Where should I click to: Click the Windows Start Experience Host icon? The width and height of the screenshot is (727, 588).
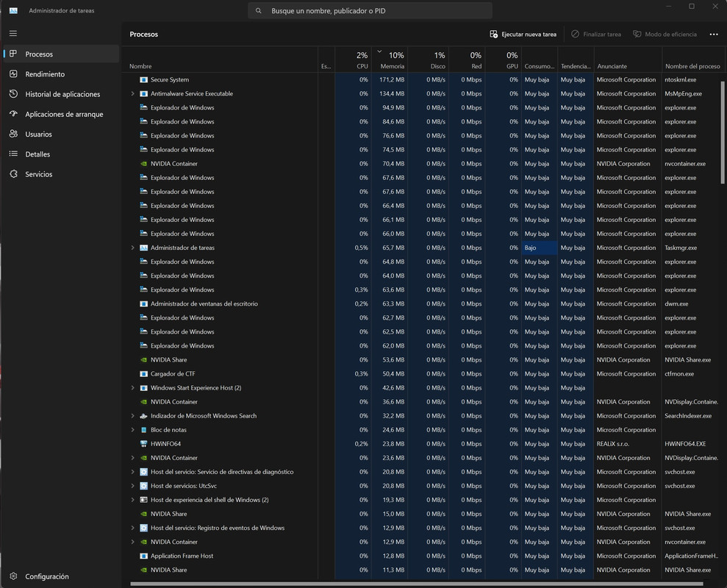[144, 387]
